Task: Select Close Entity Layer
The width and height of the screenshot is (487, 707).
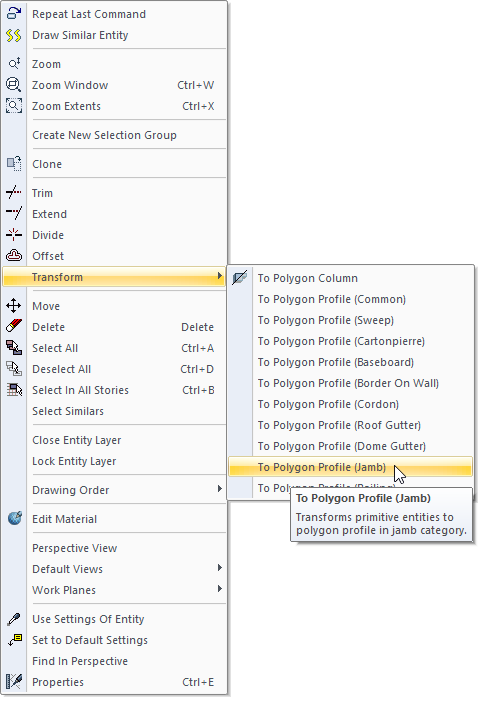Action: (x=114, y=440)
